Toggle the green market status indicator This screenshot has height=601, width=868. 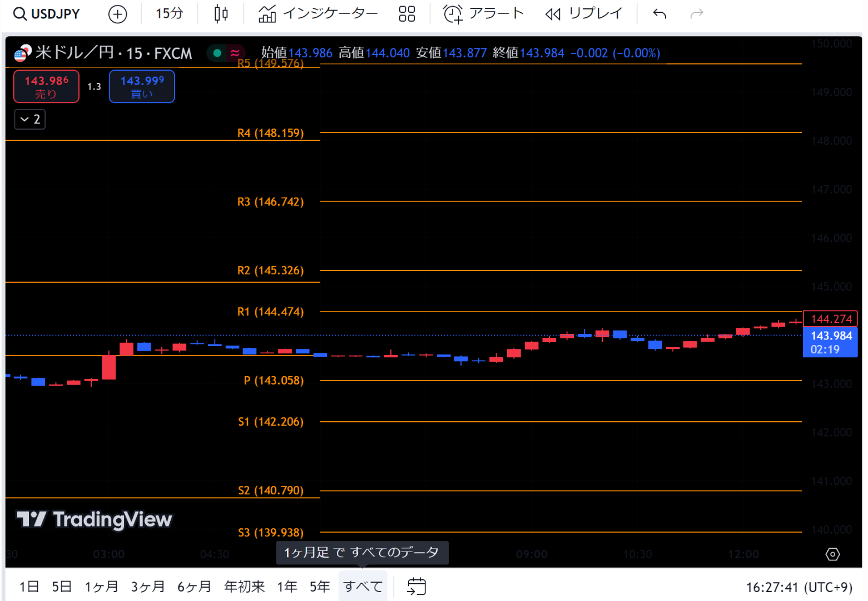point(218,53)
